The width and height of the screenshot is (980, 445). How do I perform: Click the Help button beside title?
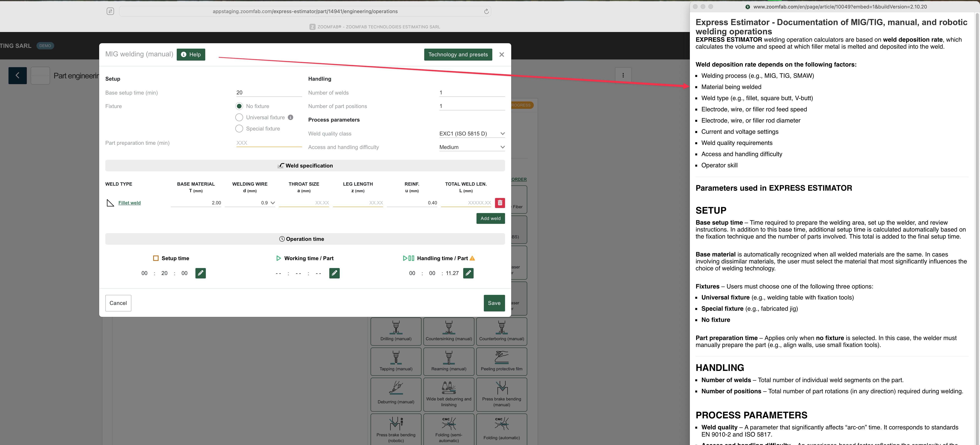[191, 54]
